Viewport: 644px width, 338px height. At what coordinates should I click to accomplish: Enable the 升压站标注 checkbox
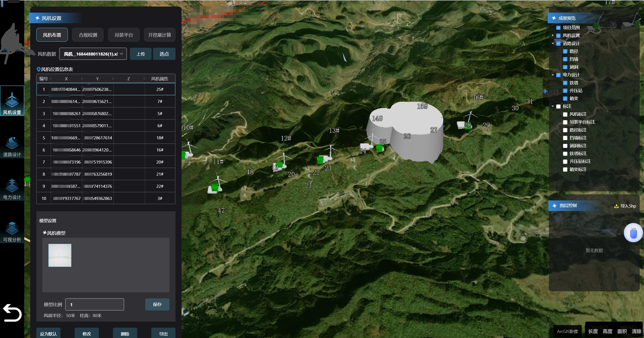coord(565,162)
